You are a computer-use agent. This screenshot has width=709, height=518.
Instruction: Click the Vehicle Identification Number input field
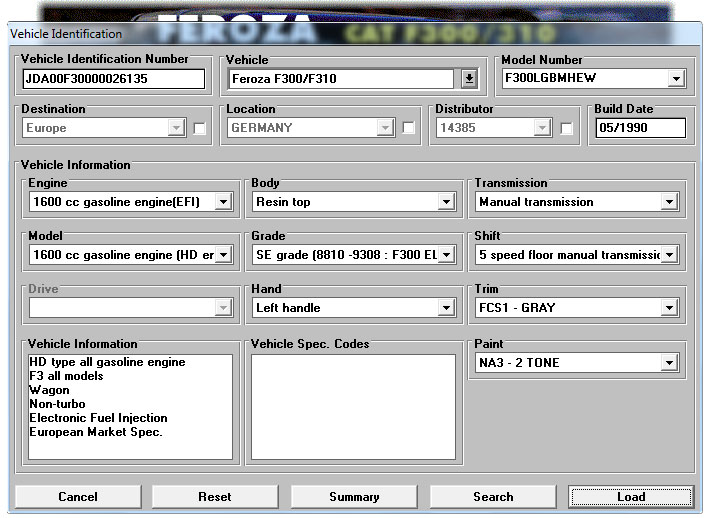tap(112, 79)
